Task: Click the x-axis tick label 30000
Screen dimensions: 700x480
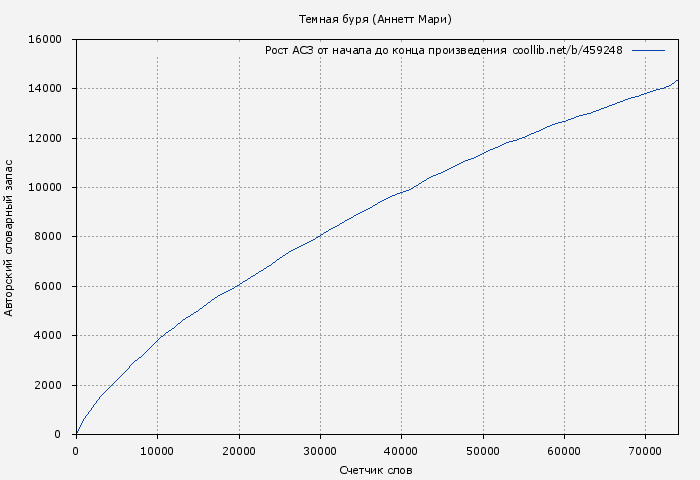Action: [x=320, y=451]
